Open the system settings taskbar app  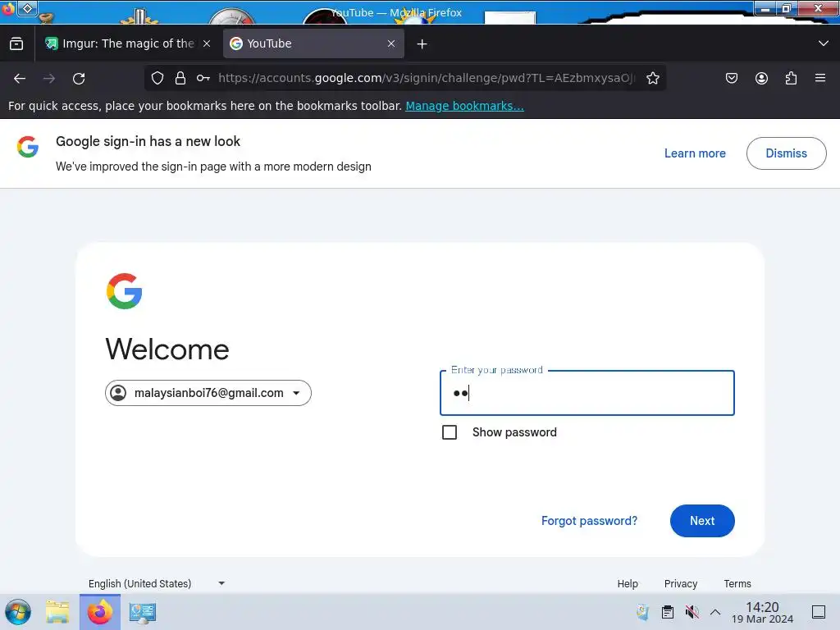[143, 612]
